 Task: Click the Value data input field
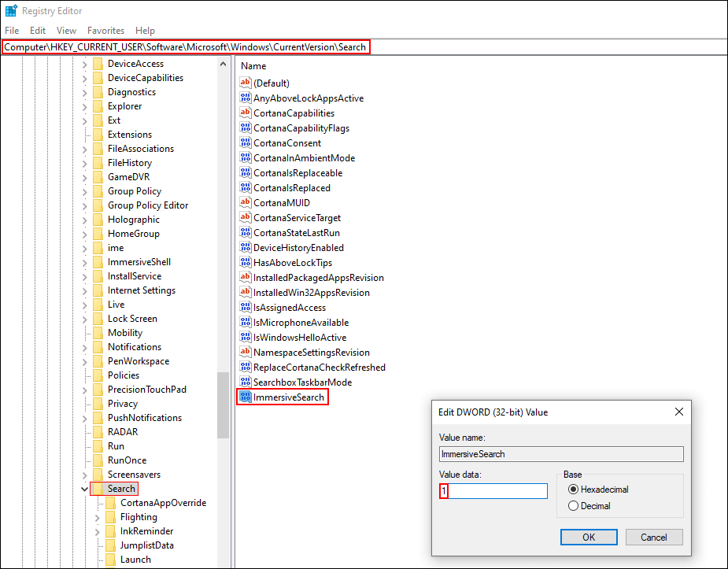point(493,491)
